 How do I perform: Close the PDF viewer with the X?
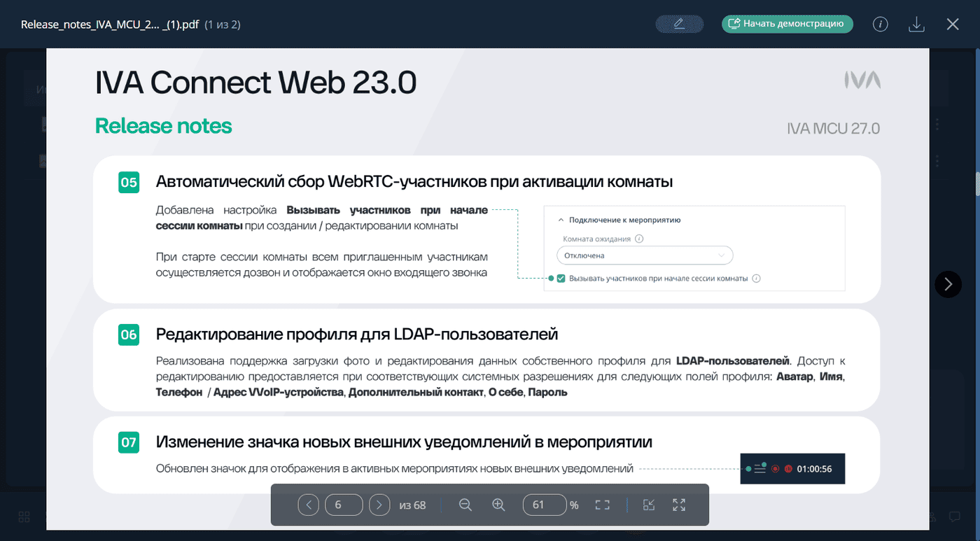[953, 24]
